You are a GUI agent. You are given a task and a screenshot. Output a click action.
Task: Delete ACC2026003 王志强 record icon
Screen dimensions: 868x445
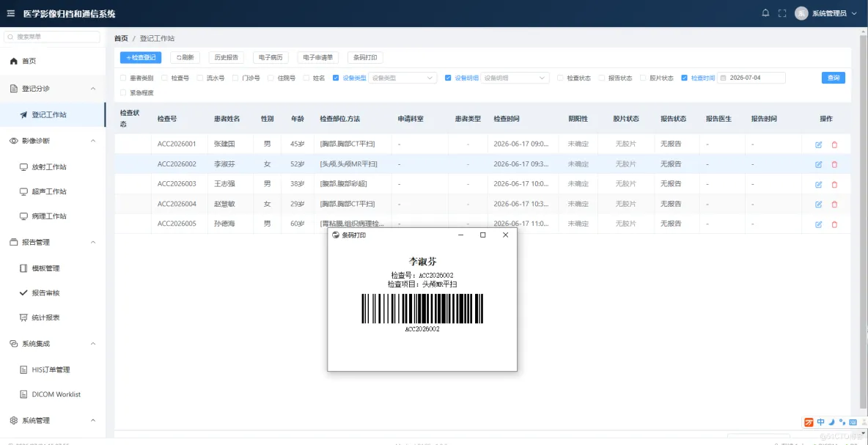pos(834,184)
